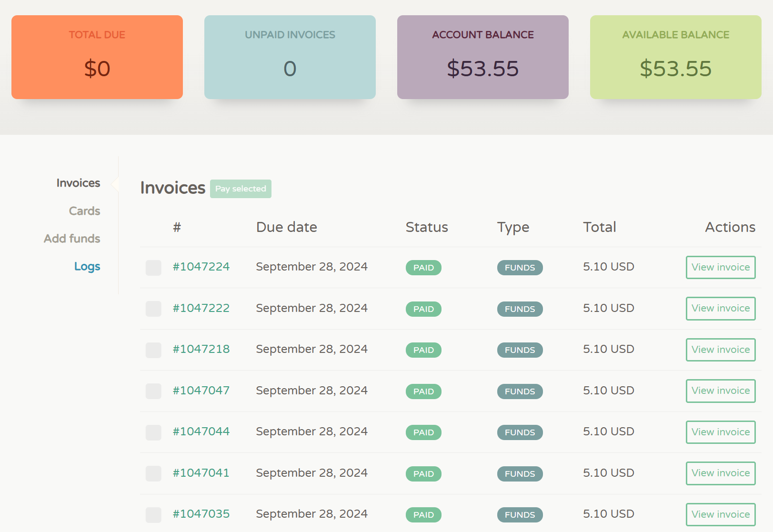Image resolution: width=773 pixels, height=532 pixels.
Task: Click the Total column header
Action: pos(600,227)
